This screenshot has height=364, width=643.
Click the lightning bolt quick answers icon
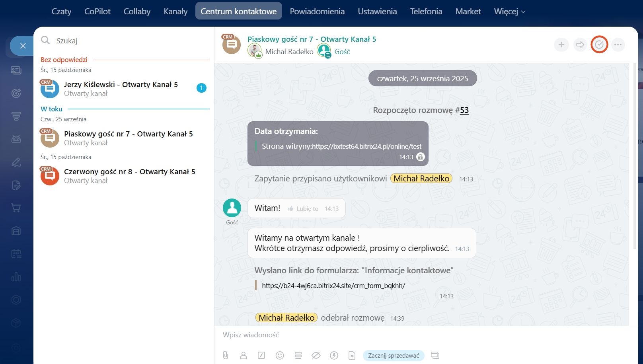[x=334, y=355]
